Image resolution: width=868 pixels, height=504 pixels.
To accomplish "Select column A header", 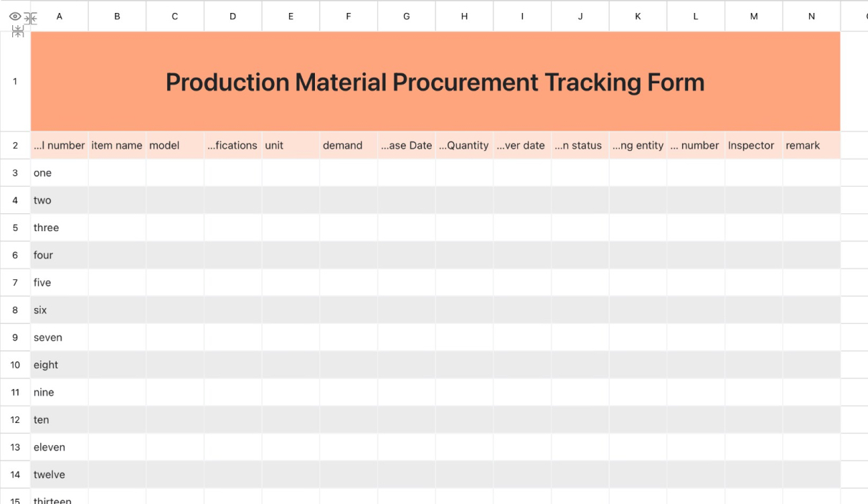I will click(60, 16).
